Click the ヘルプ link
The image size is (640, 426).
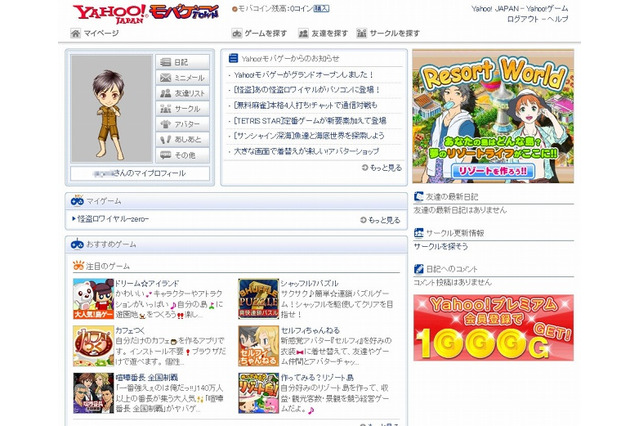pos(558,19)
